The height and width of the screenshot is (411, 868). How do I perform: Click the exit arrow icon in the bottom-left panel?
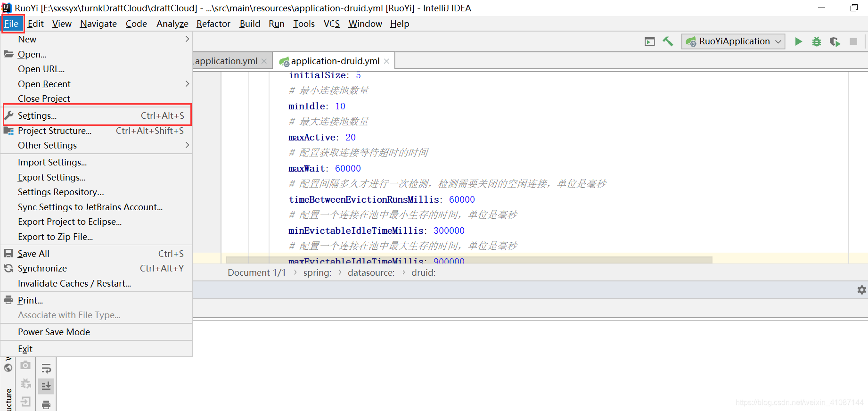point(25,402)
